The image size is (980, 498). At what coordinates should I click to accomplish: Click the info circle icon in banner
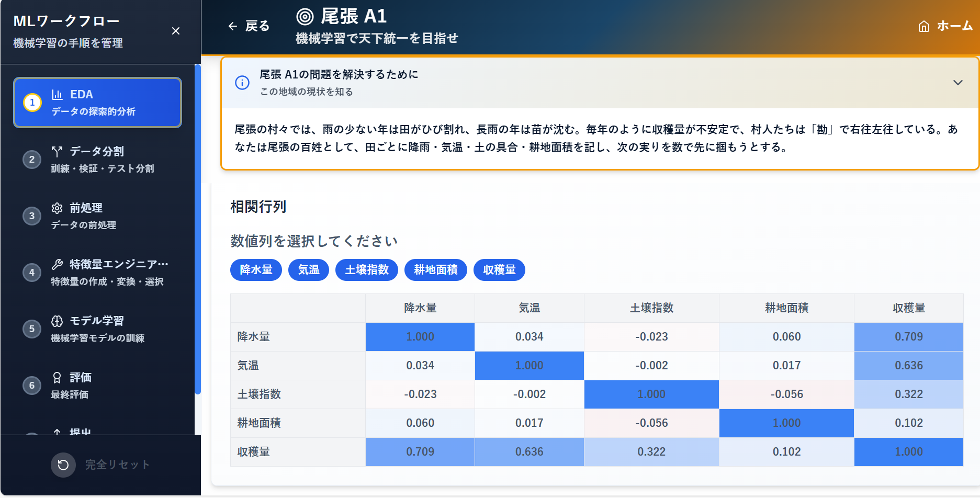[242, 83]
